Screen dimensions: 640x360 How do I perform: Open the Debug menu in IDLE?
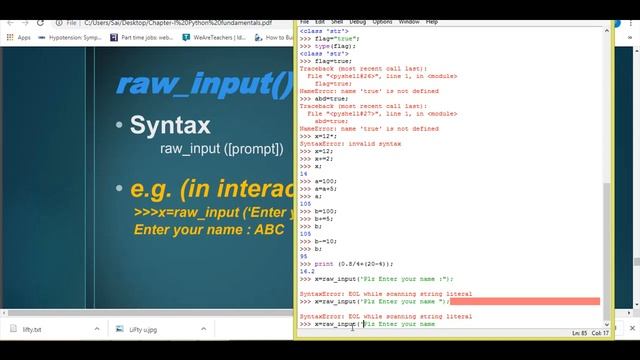[358, 22]
